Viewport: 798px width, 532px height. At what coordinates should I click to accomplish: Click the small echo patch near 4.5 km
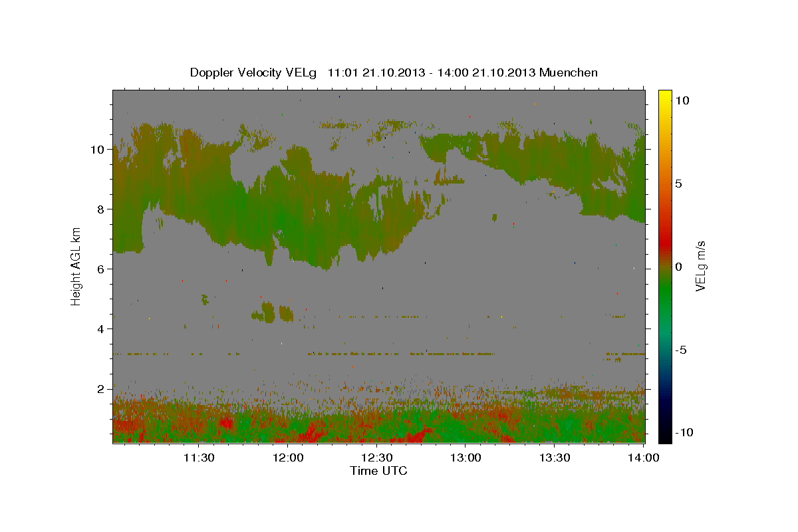coord(273,312)
